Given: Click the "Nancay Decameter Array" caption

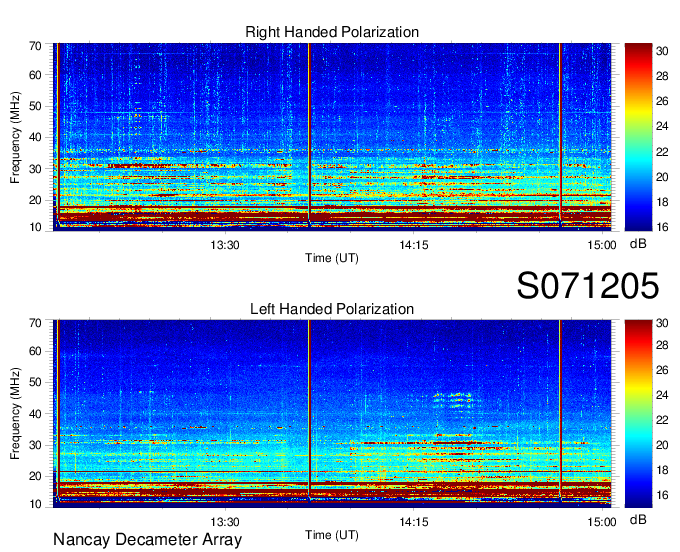Looking at the screenshot, I should (x=147, y=540).
